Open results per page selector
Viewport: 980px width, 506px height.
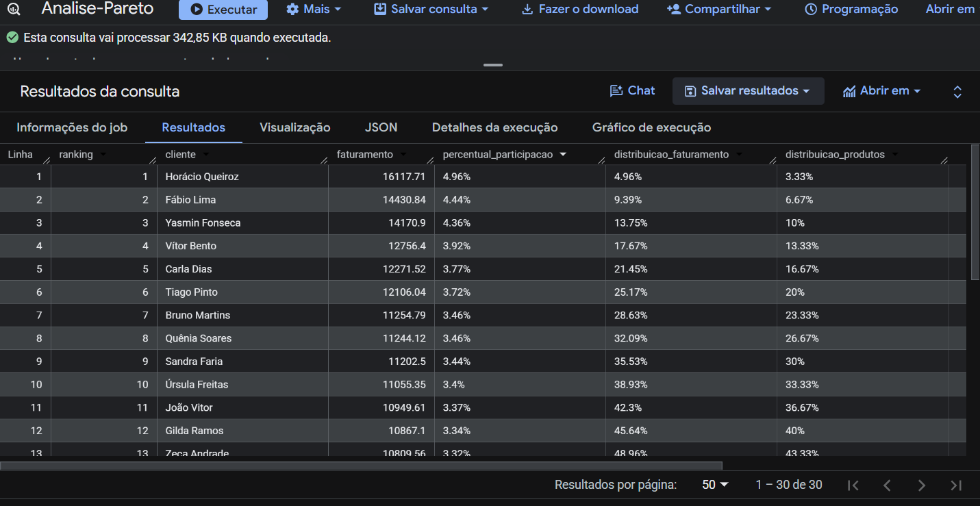tap(715, 485)
